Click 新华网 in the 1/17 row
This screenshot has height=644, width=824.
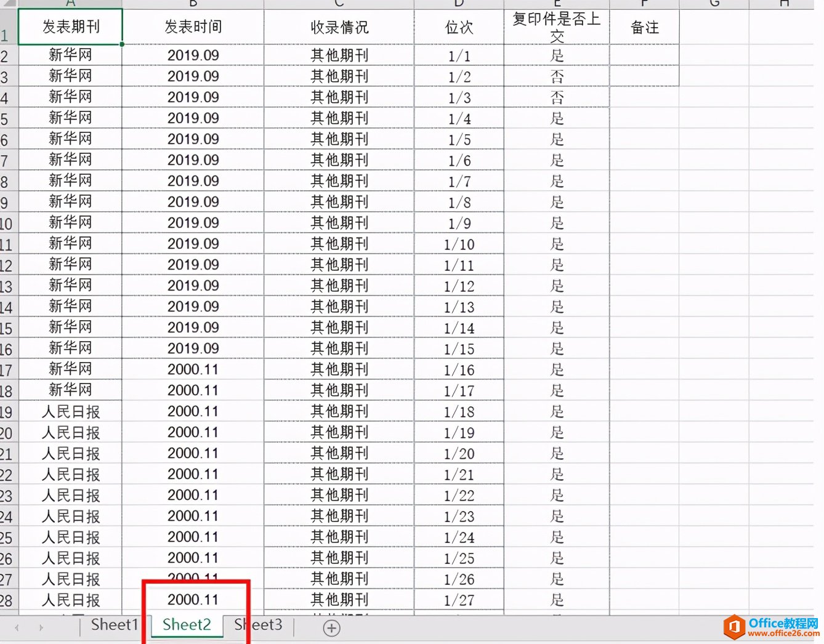[70, 390]
